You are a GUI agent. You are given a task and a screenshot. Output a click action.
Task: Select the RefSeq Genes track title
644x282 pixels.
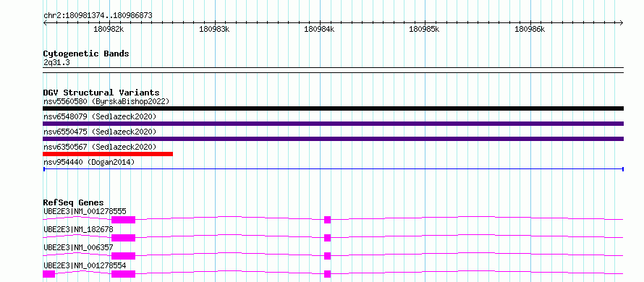pyautogui.click(x=74, y=202)
